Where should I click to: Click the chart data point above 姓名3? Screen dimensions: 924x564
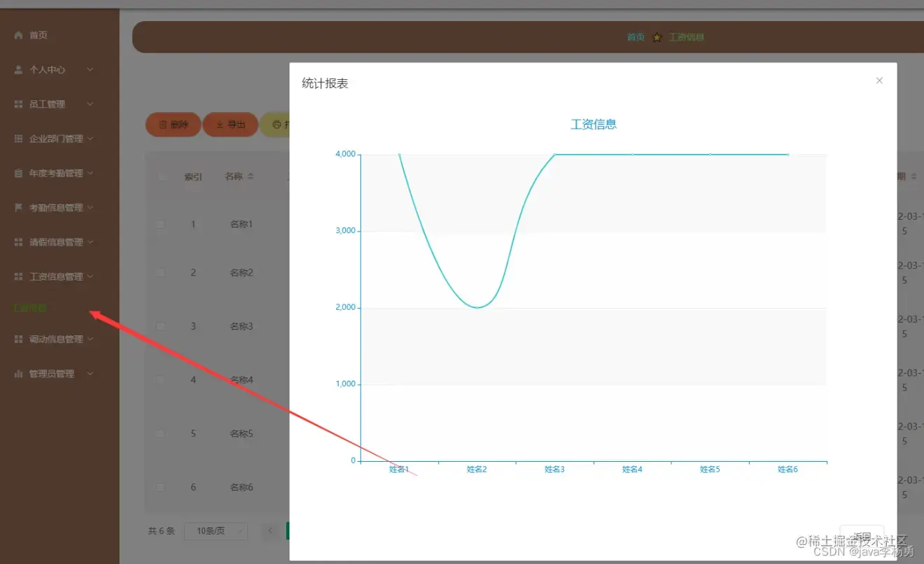[554, 154]
